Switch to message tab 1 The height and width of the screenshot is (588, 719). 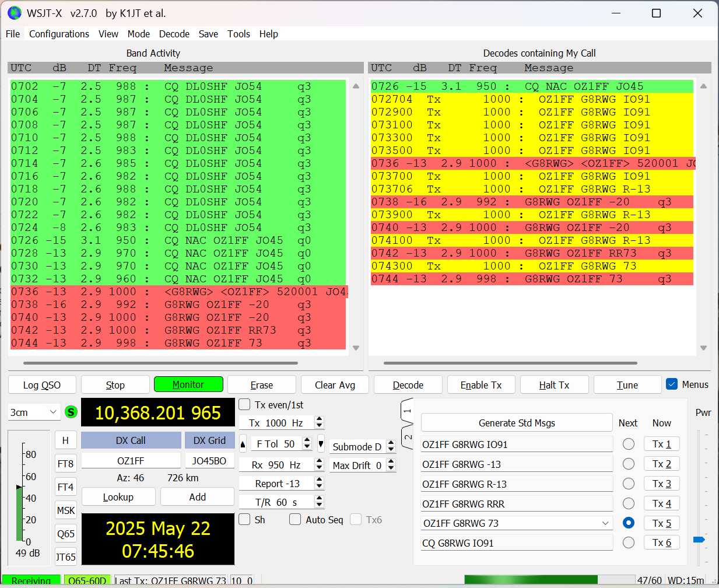(407, 411)
